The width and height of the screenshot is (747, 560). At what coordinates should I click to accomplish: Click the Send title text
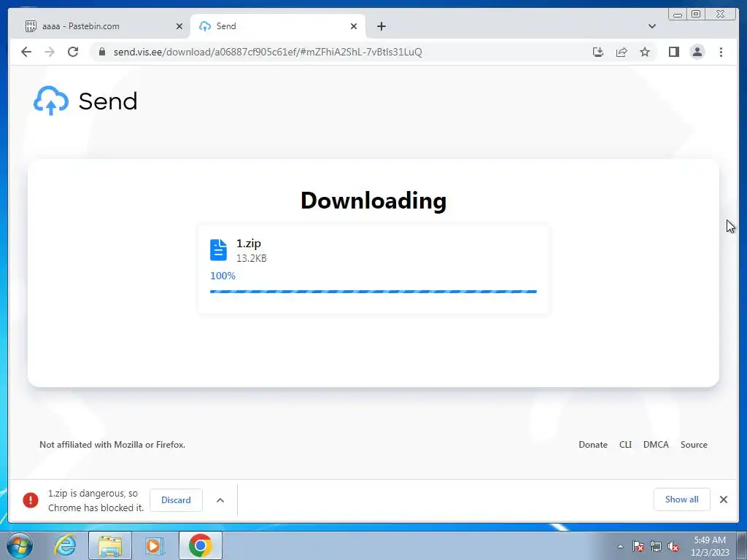tap(108, 101)
